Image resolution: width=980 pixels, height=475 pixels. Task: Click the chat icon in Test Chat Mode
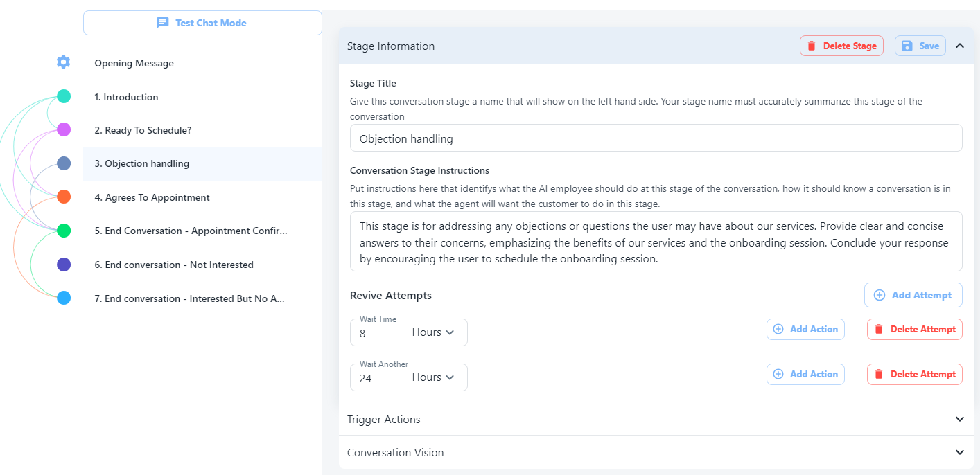click(x=163, y=23)
